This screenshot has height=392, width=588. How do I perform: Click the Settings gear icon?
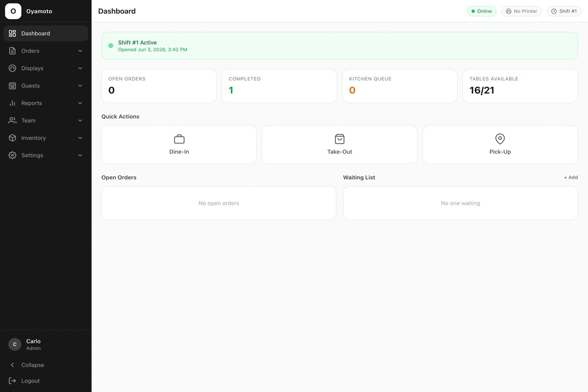(x=12, y=155)
